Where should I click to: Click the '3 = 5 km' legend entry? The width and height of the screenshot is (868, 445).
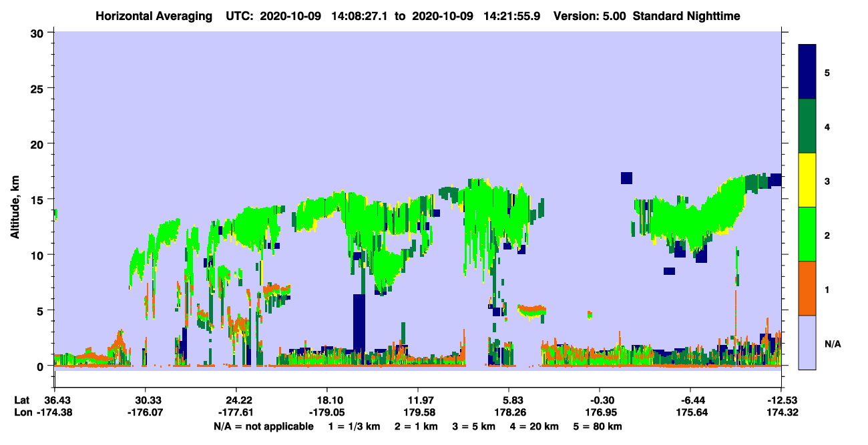click(x=474, y=426)
